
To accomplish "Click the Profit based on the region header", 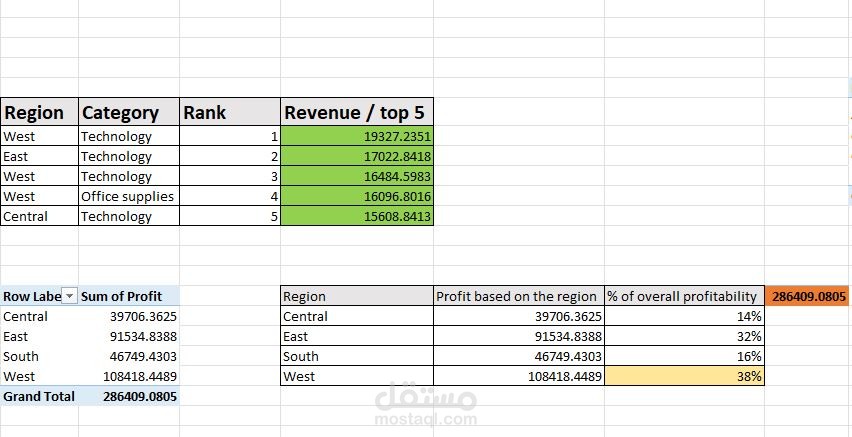I will click(x=519, y=296).
